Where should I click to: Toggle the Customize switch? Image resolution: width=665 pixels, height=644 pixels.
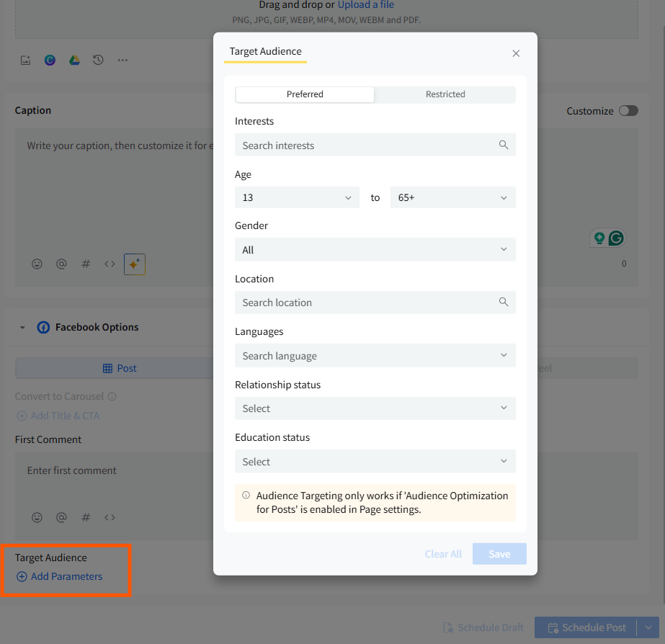coord(628,111)
